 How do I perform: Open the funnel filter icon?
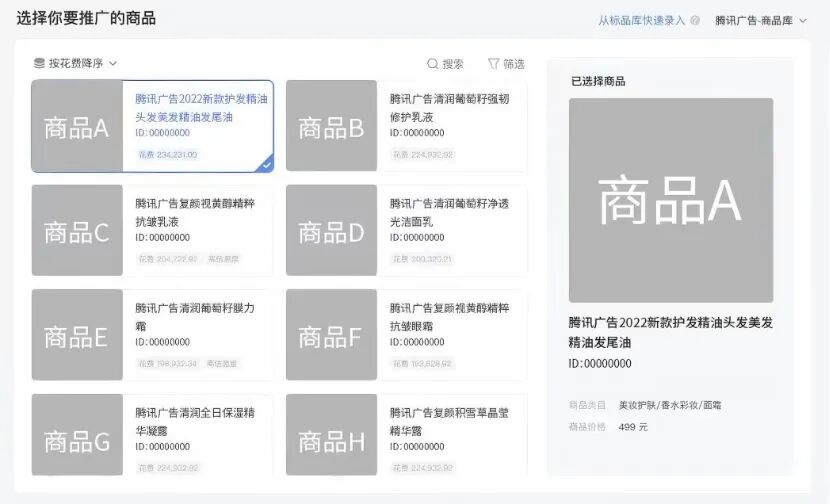point(493,64)
